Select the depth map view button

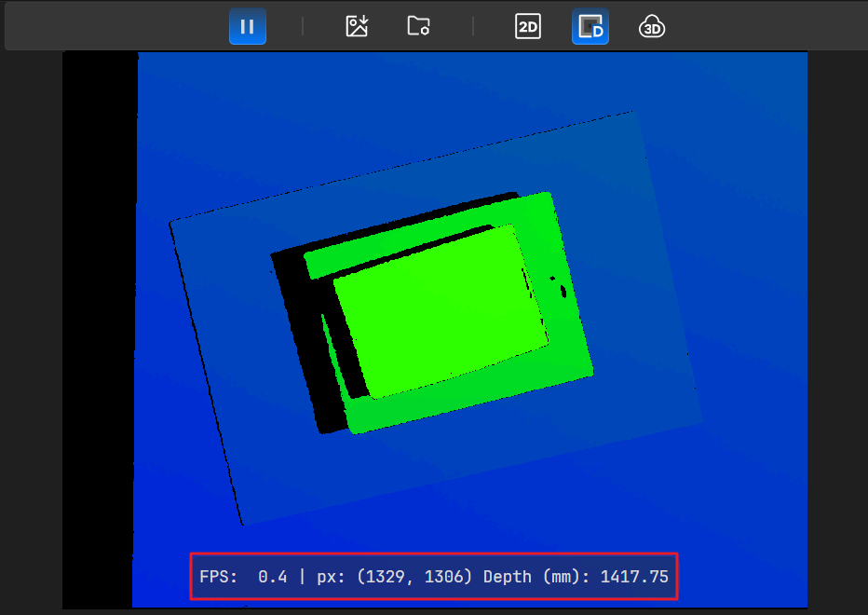(590, 27)
